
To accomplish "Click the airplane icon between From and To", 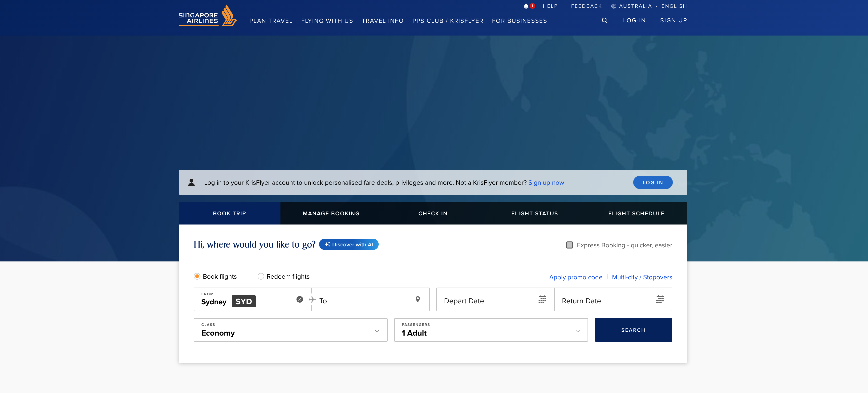I will click(312, 299).
